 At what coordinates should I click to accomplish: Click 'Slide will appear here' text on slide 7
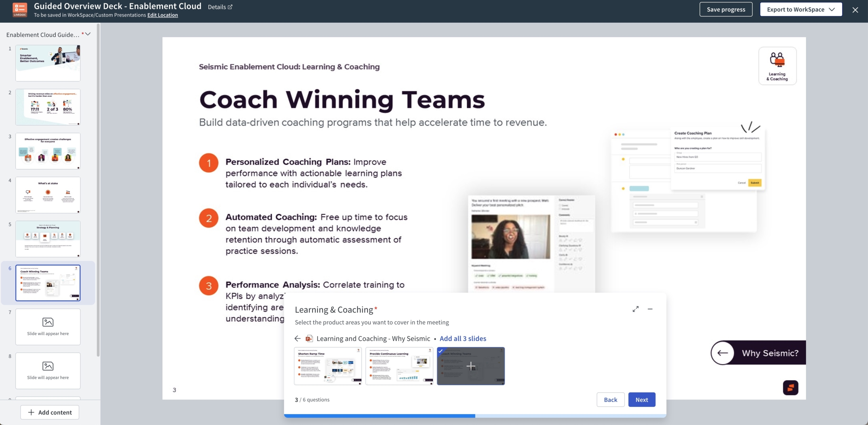click(48, 334)
